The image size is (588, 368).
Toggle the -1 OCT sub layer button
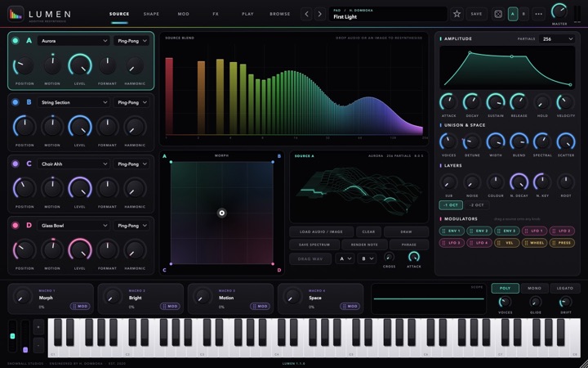tap(451, 205)
